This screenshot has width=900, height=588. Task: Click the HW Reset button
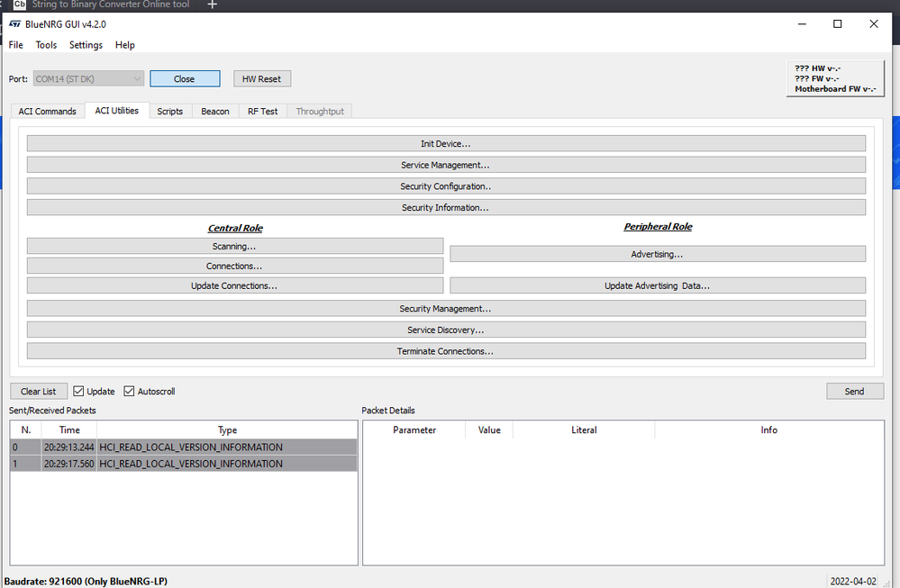(262, 78)
